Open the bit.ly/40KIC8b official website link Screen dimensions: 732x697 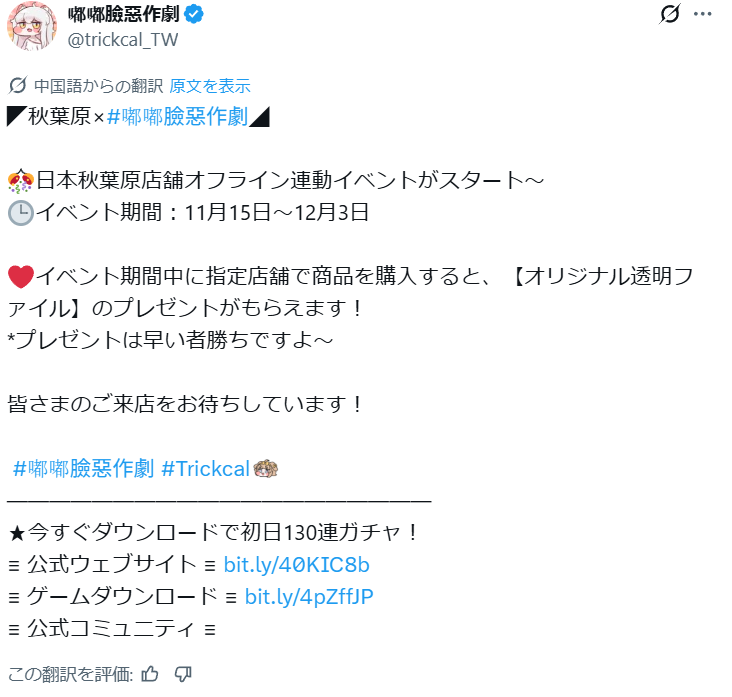[296, 565]
